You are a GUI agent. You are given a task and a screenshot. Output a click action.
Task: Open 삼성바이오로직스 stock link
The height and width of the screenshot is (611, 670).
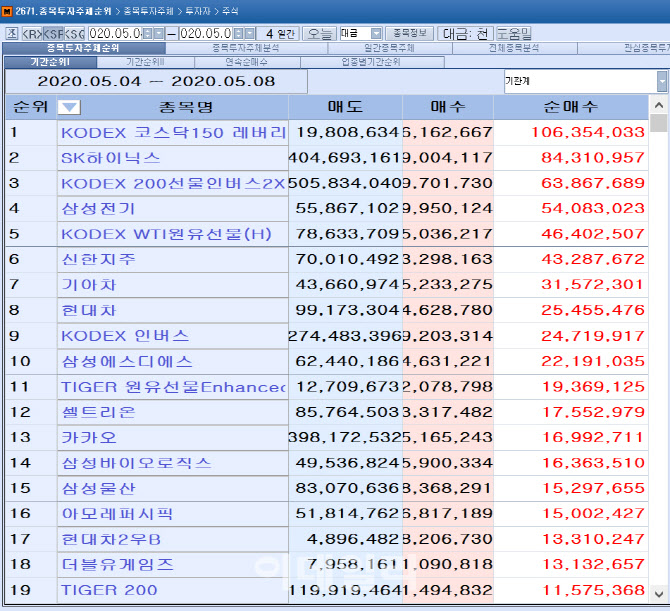coord(136,463)
